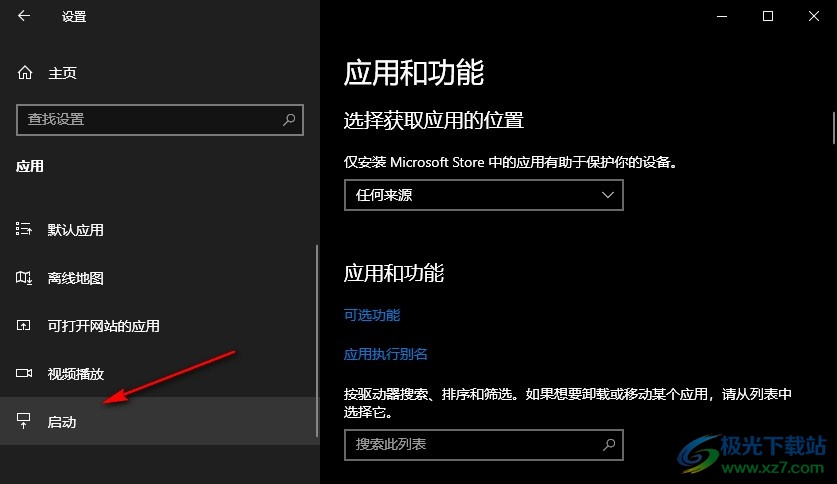This screenshot has height=484, width=837.
Task: Click the 启动 startup icon
Action: coord(23,421)
